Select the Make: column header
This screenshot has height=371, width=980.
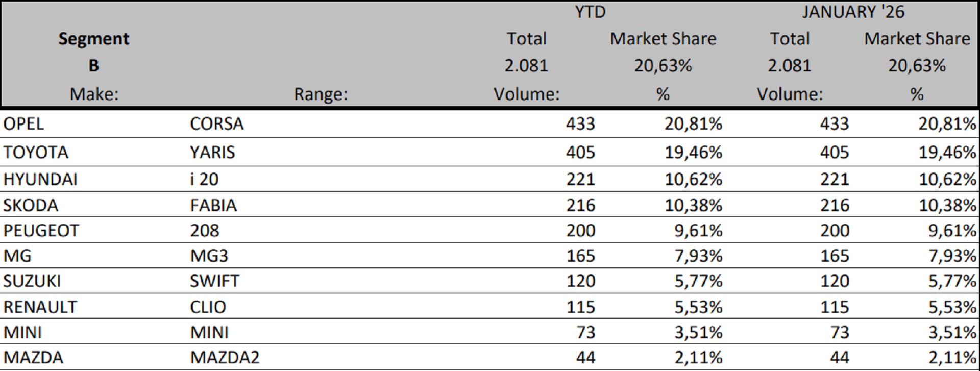pyautogui.click(x=94, y=94)
